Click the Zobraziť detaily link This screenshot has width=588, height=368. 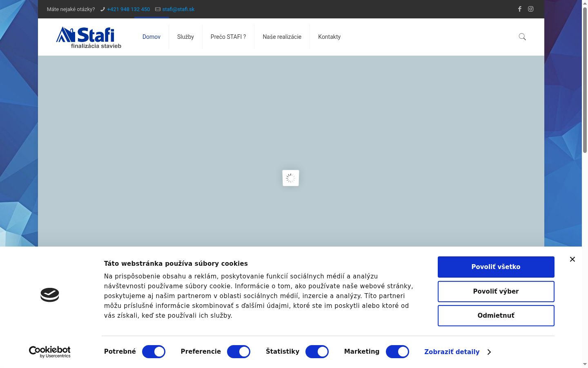click(x=452, y=352)
